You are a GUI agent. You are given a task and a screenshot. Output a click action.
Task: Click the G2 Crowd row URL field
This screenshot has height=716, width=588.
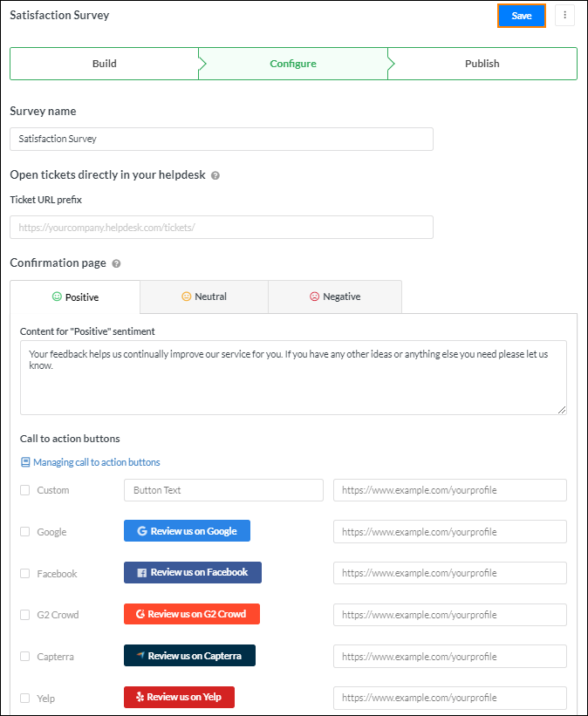[x=450, y=615]
